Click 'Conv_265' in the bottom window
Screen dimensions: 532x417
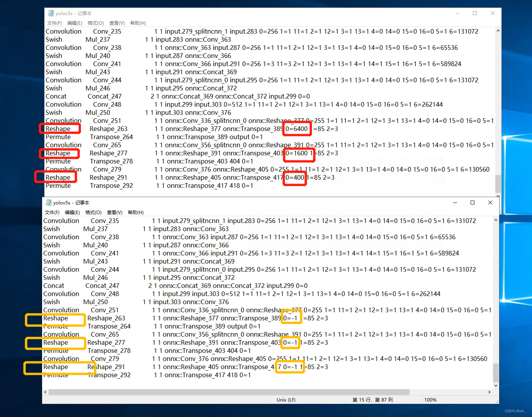tap(105, 334)
